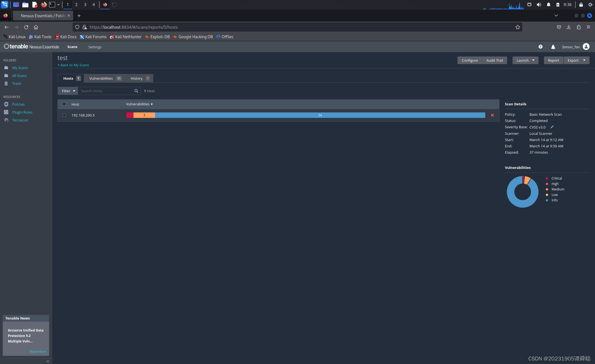Delete host 192.168.200.3 with red X
The height and width of the screenshot is (364, 595).
tap(492, 115)
